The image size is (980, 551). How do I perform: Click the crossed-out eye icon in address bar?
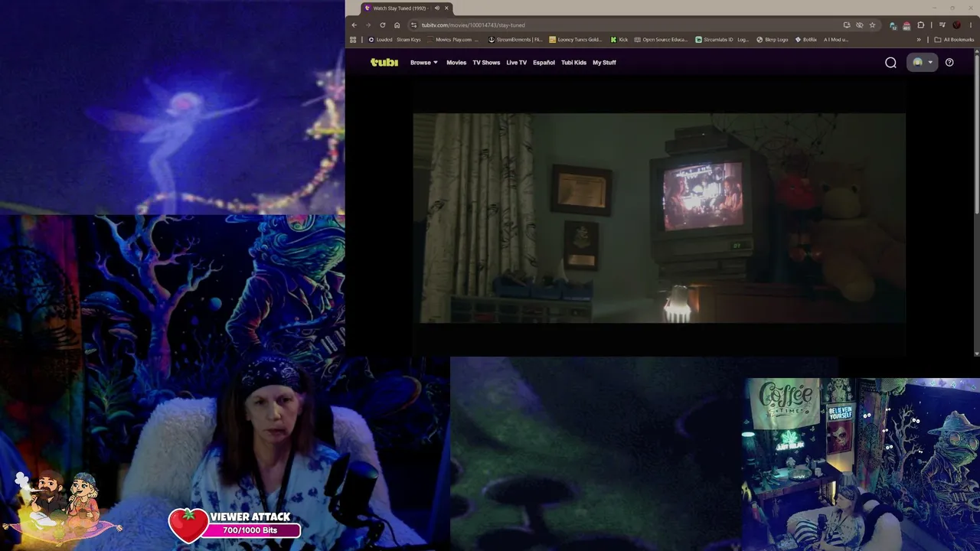tap(860, 25)
